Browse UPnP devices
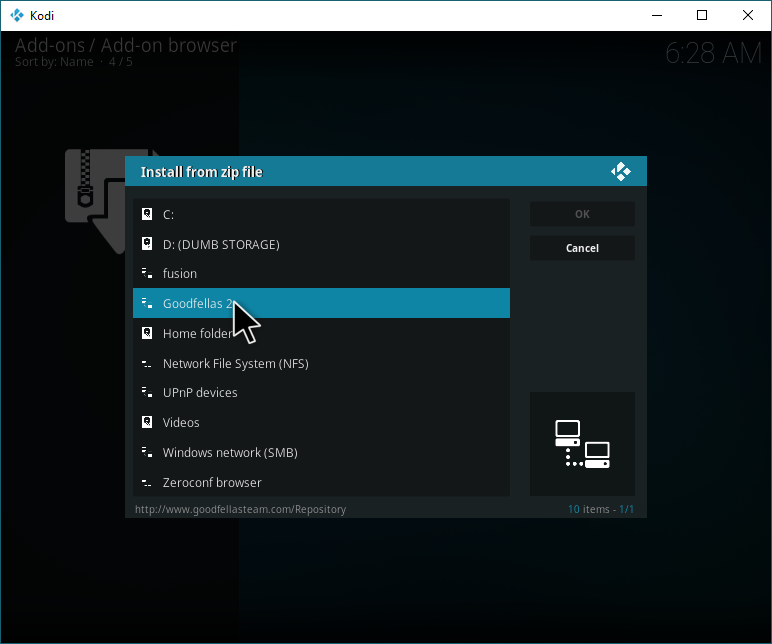772x644 pixels. (x=321, y=392)
